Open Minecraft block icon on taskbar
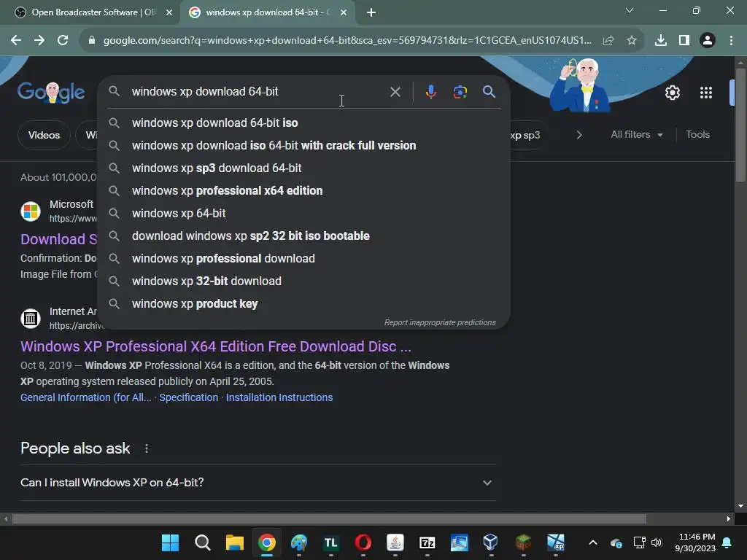 pyautogui.click(x=523, y=542)
